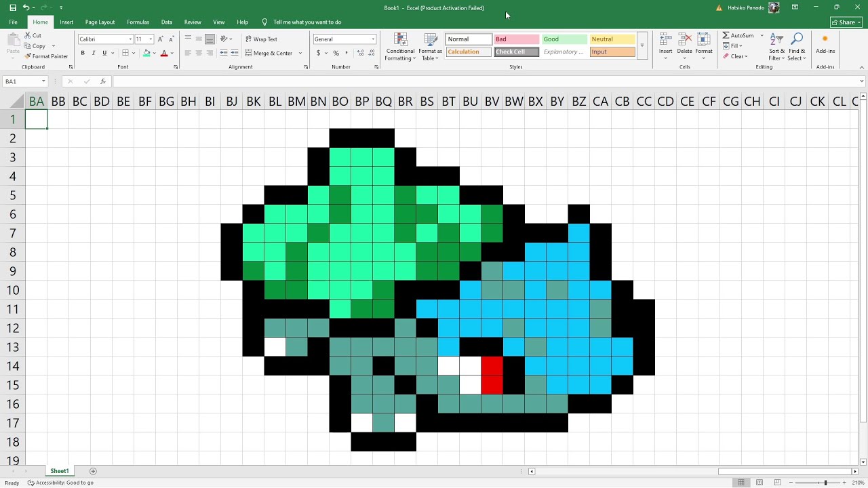Image resolution: width=868 pixels, height=488 pixels.
Task: Switch to the Page Layout tab
Action: 100,22
